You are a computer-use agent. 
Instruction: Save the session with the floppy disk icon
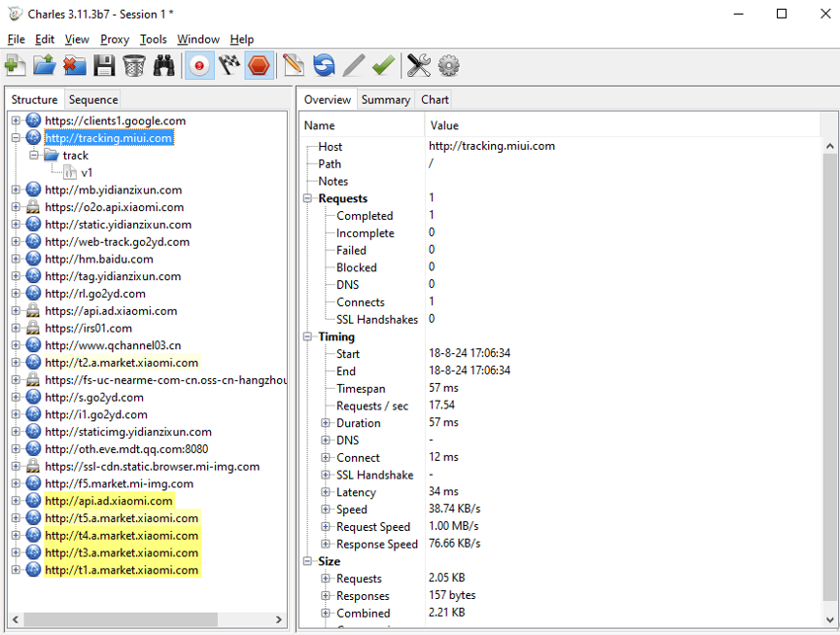[x=104, y=65]
